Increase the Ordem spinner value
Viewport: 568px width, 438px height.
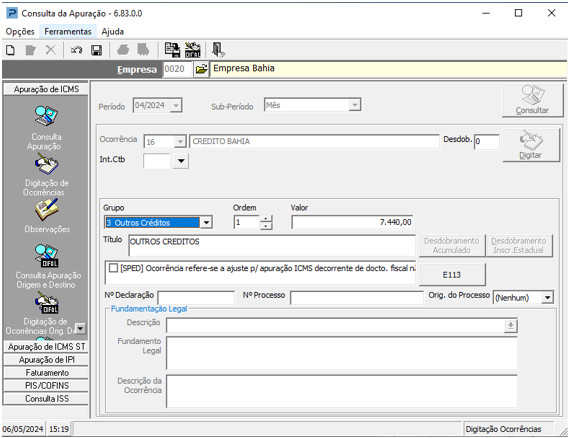pos(266,218)
